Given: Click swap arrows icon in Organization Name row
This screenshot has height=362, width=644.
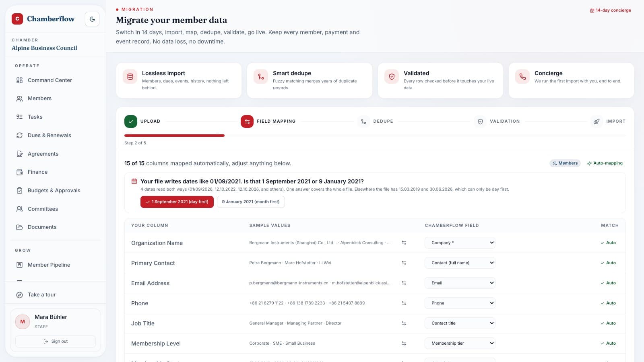Looking at the screenshot, I should coord(404,243).
